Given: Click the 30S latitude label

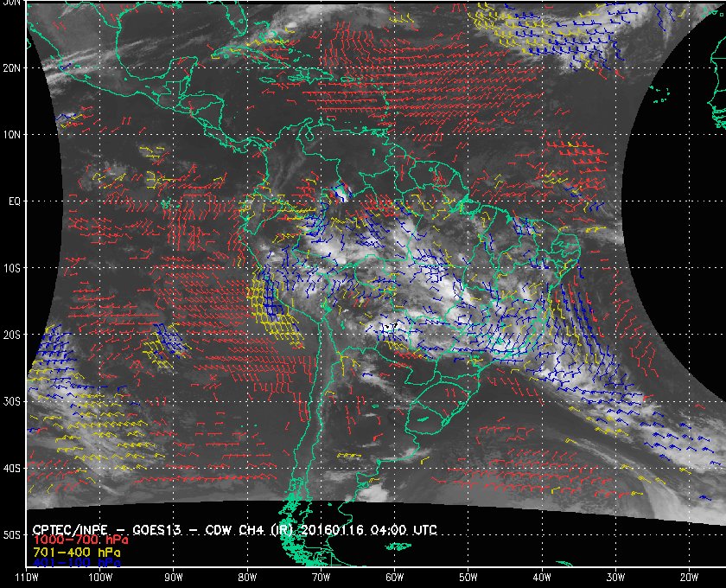Looking at the screenshot, I should coord(11,401).
